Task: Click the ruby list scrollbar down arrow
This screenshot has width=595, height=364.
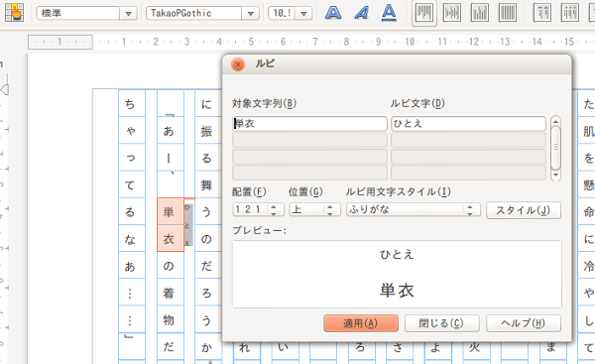Action: point(555,175)
